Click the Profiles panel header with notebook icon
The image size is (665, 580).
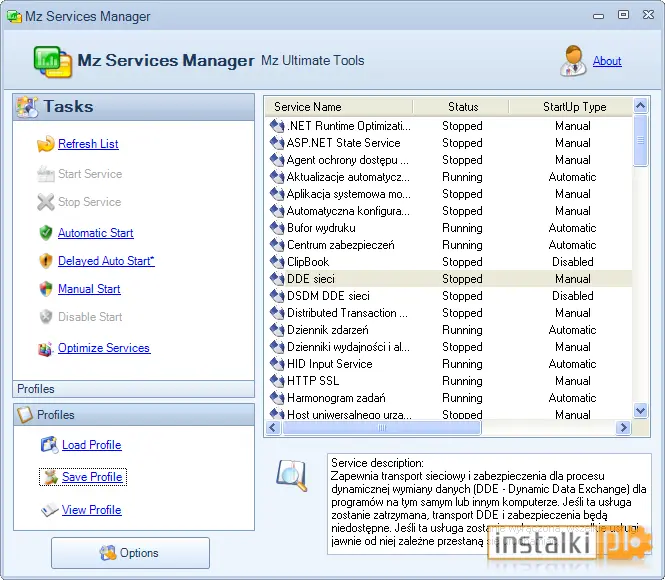[x=134, y=415]
